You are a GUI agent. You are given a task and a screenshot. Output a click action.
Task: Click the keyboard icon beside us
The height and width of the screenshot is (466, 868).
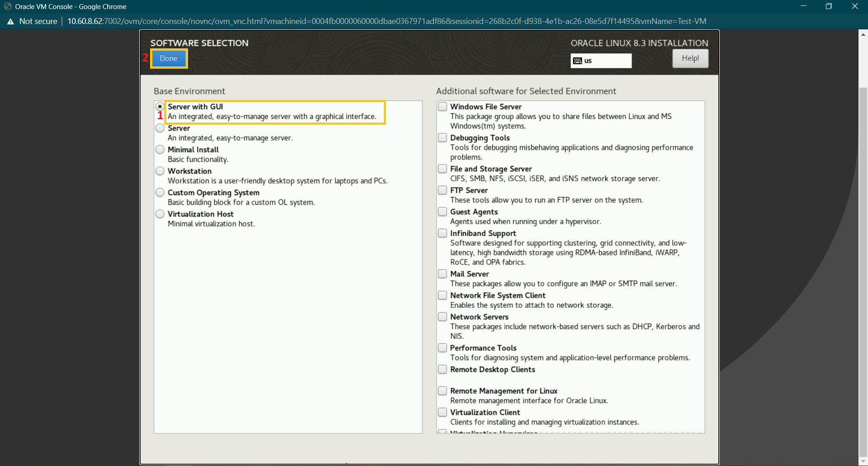577,61
